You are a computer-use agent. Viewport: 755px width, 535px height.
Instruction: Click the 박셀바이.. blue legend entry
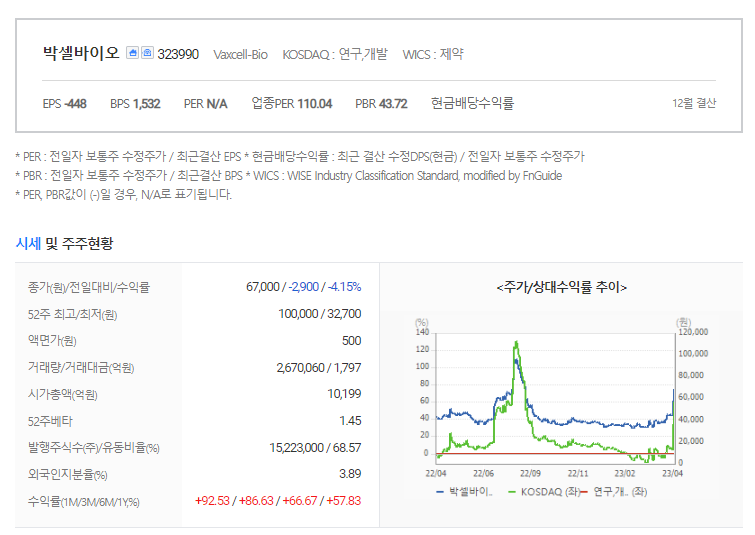pos(464,492)
